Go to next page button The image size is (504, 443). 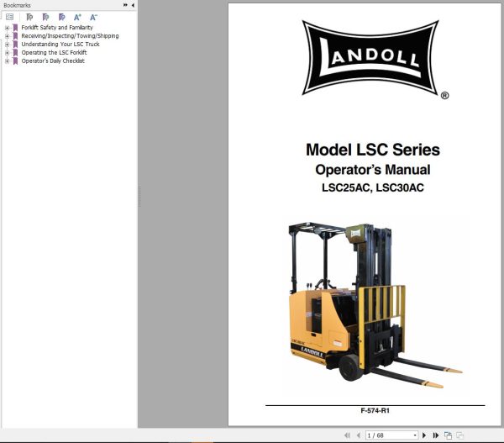424,435
